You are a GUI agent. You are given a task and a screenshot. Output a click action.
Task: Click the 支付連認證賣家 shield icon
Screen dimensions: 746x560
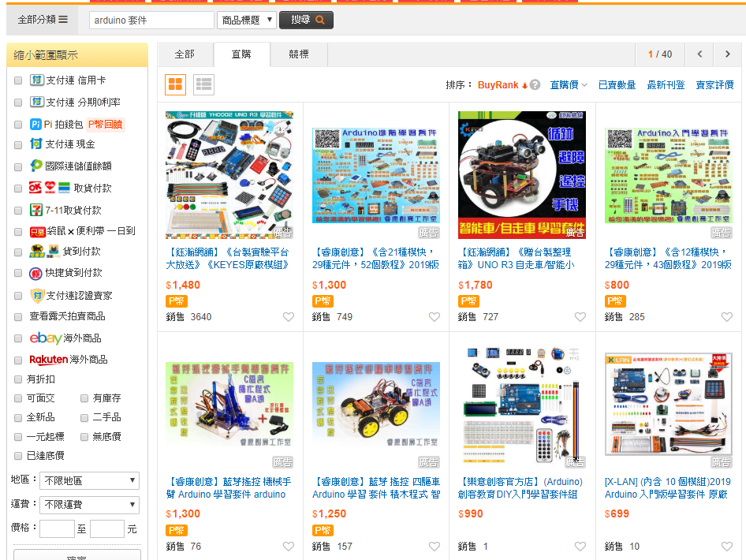coord(37,296)
